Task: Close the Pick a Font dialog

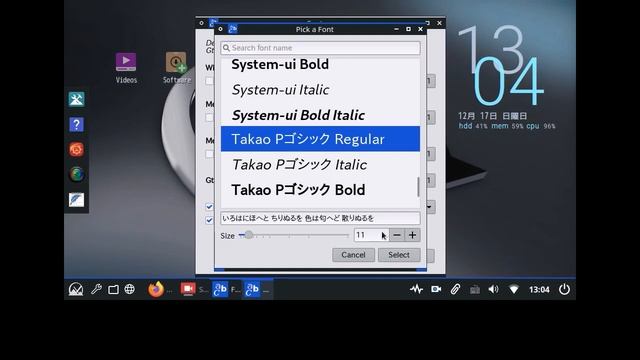Action: point(420,29)
